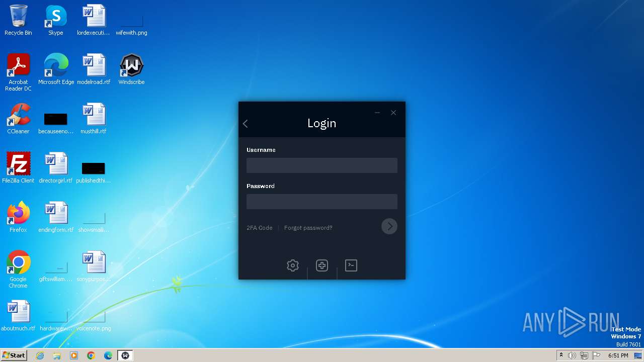Select the lordexecuti... Word document icon
Viewport: 644px width, 362px height.
(x=94, y=20)
